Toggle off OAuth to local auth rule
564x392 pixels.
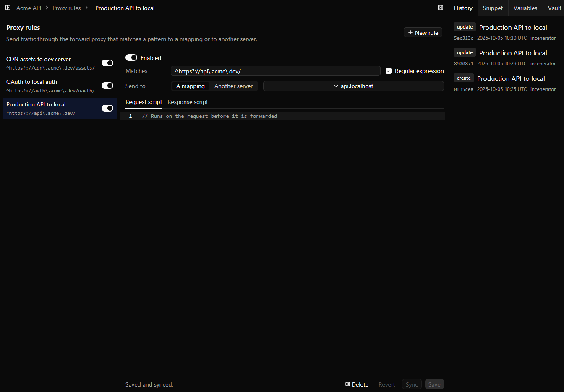(107, 86)
